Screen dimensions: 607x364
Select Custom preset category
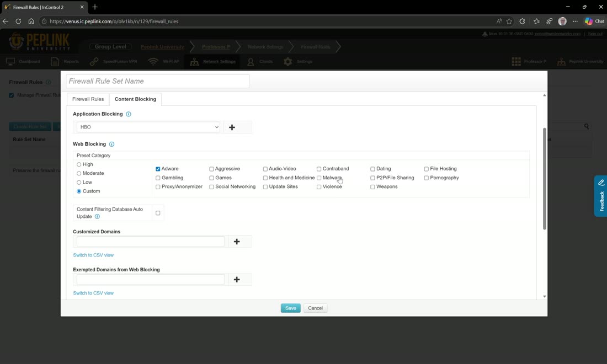79,191
